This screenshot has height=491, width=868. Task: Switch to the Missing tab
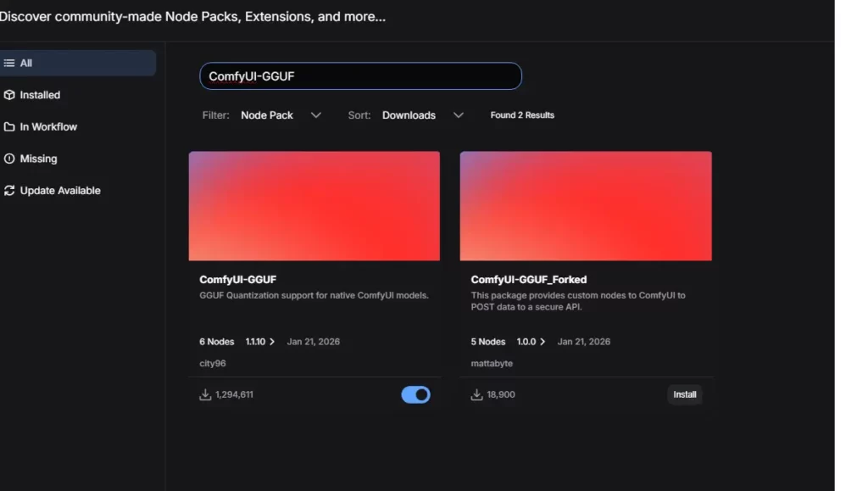[38, 159]
